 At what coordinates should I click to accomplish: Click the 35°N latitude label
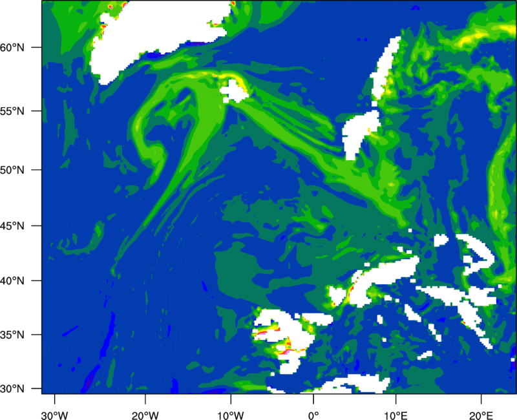tap(12, 335)
